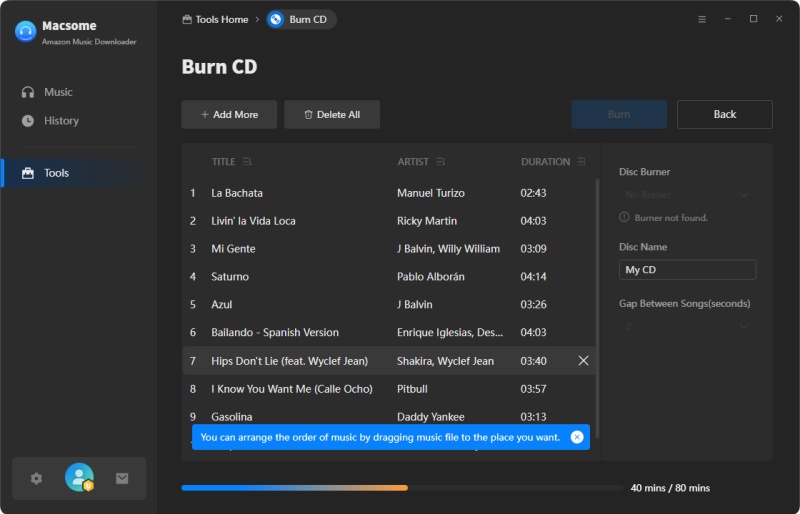
Task: Click the Macsome headphone logo icon
Action: click(x=26, y=32)
